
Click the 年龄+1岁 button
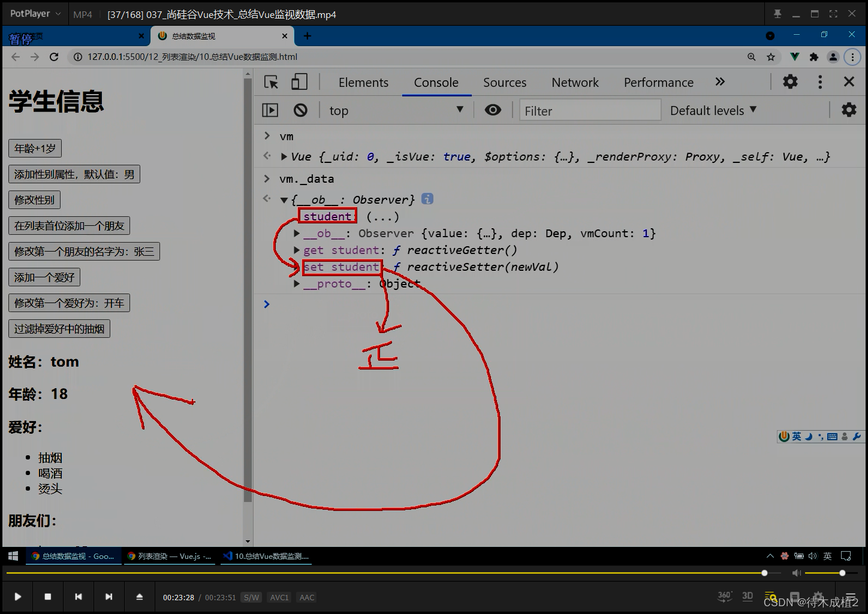[x=35, y=149]
